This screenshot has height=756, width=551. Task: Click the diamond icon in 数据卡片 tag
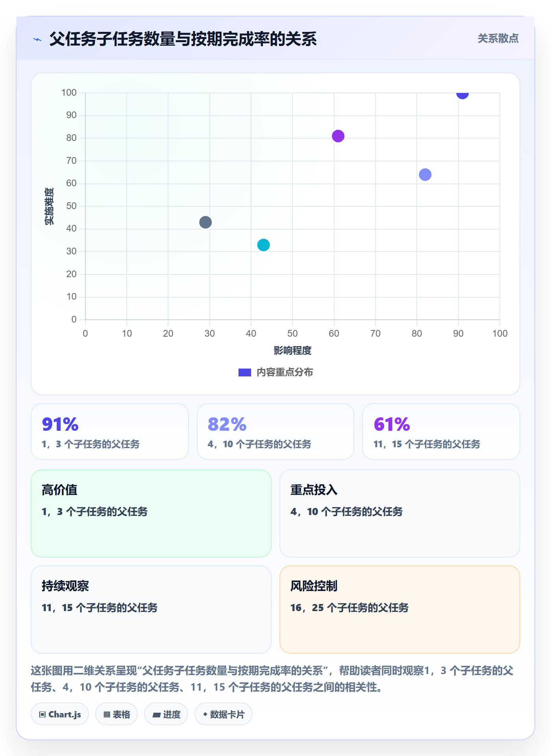click(205, 714)
